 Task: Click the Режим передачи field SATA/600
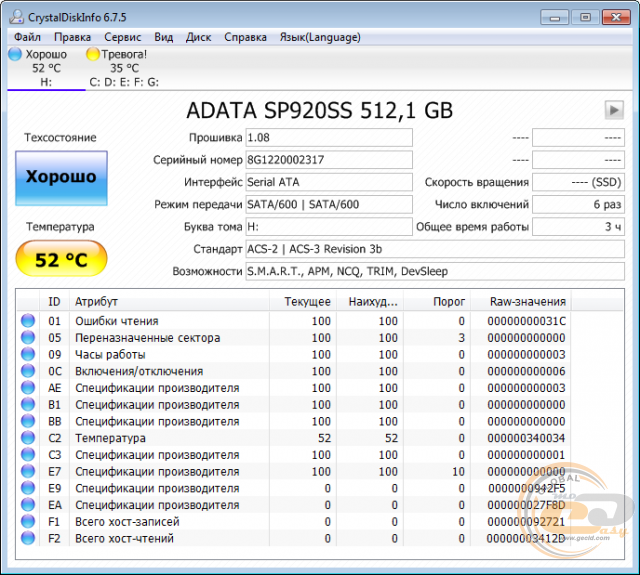point(329,204)
